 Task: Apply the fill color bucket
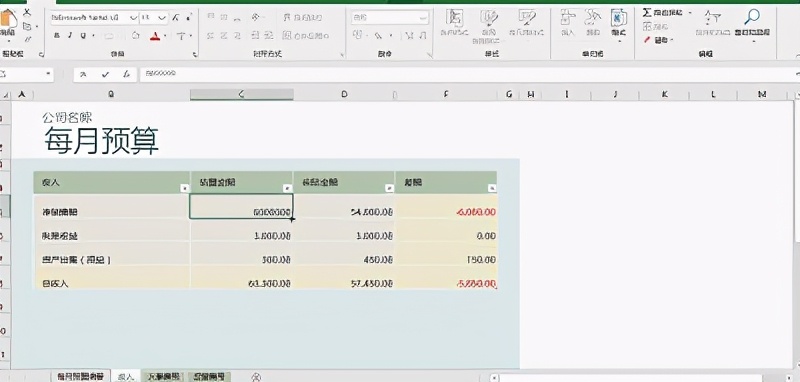[136, 36]
